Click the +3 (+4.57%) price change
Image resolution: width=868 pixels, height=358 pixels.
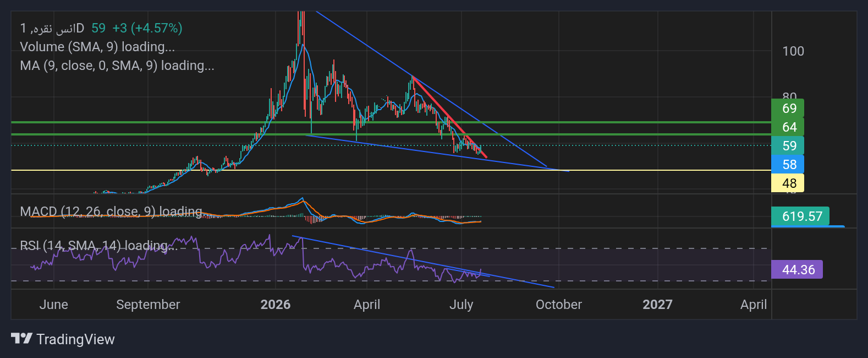tap(147, 28)
